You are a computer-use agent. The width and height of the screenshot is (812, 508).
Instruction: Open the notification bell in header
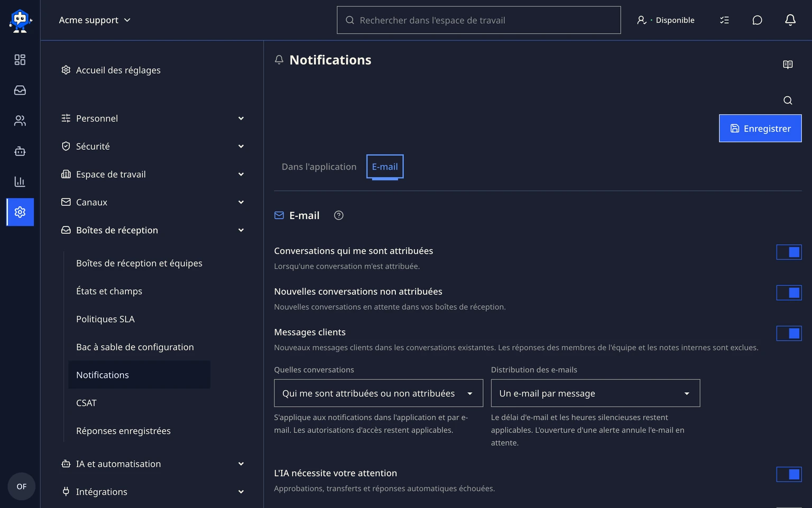point(790,20)
